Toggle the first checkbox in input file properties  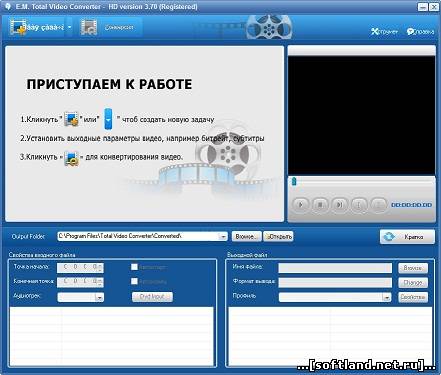click(x=134, y=267)
